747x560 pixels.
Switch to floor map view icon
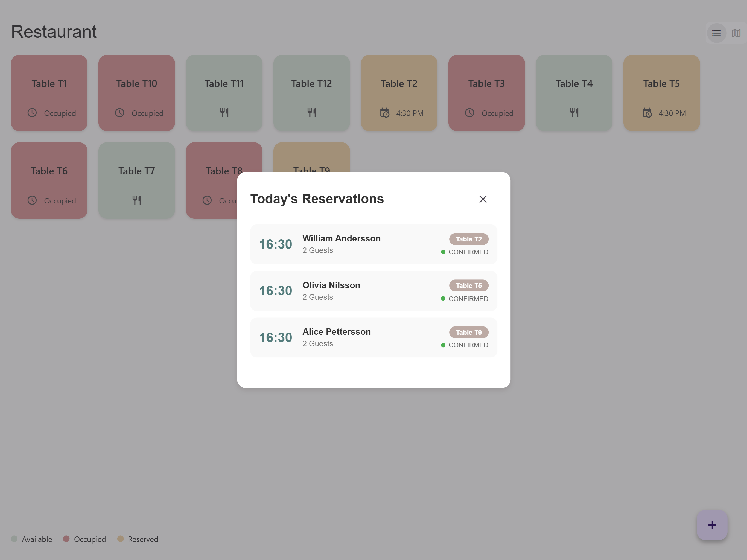(x=736, y=33)
